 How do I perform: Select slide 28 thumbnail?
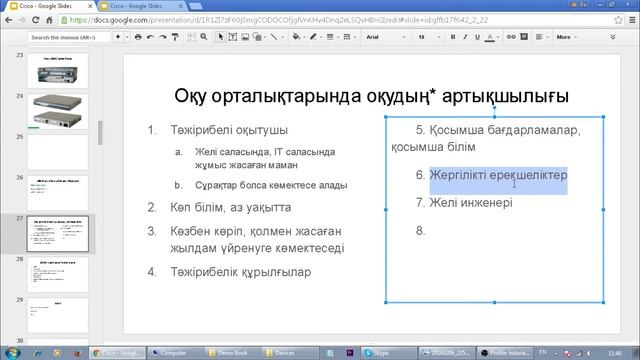[x=58, y=274]
